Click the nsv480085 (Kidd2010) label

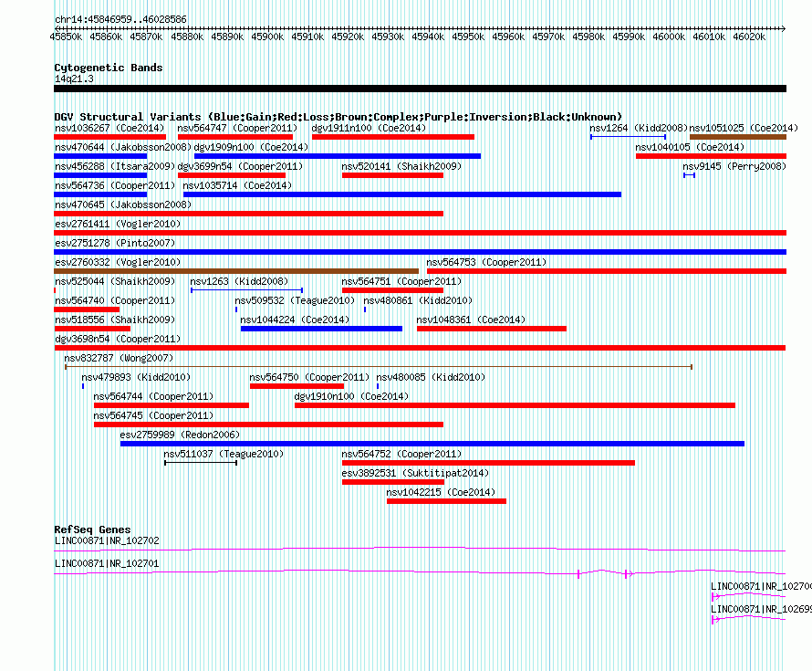pyautogui.click(x=431, y=377)
